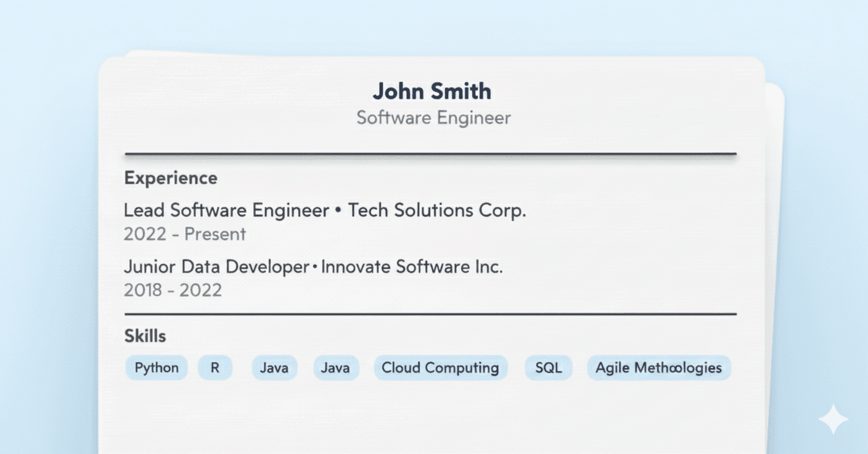Open the Innovate Software Inc. company name
The width and height of the screenshot is (868, 454).
tap(412, 266)
